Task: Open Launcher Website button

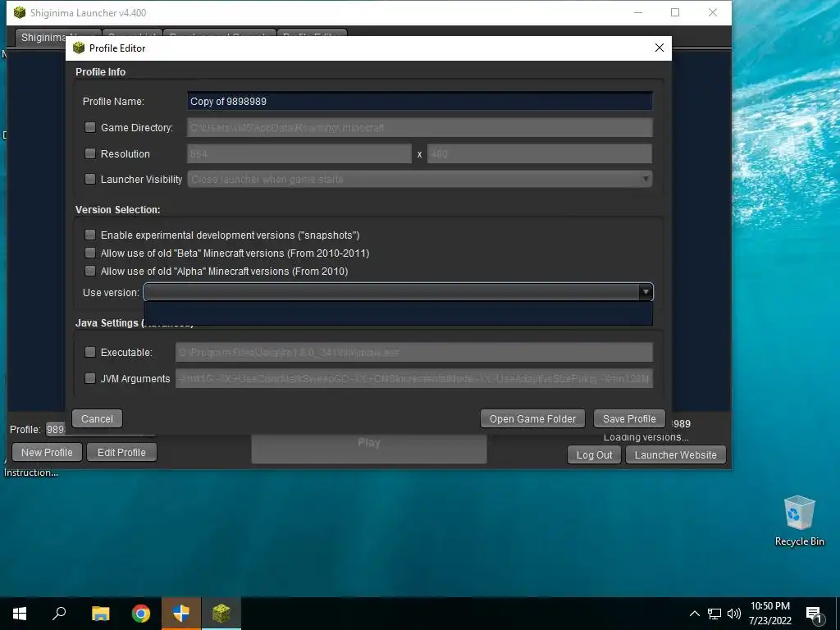Action: [676, 454]
